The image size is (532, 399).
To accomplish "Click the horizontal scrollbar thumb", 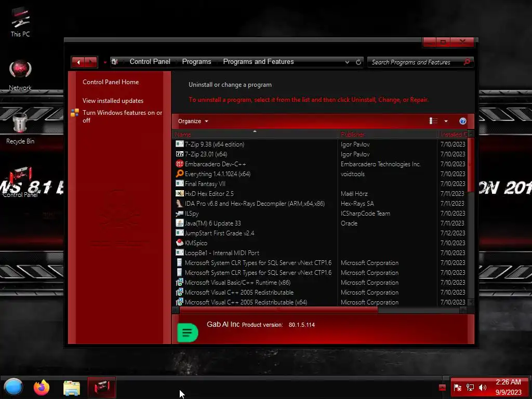I will (278, 310).
